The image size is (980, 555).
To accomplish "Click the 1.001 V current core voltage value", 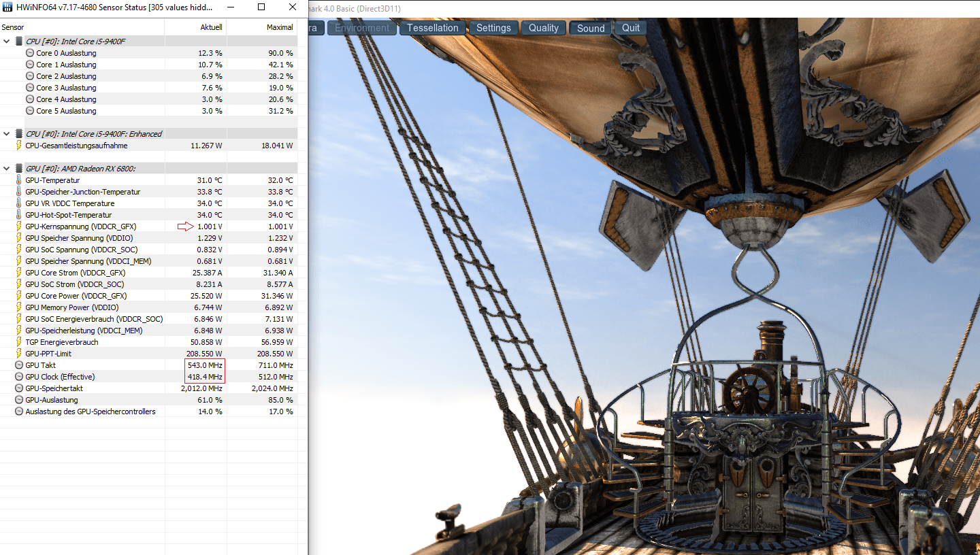I will click(x=210, y=226).
